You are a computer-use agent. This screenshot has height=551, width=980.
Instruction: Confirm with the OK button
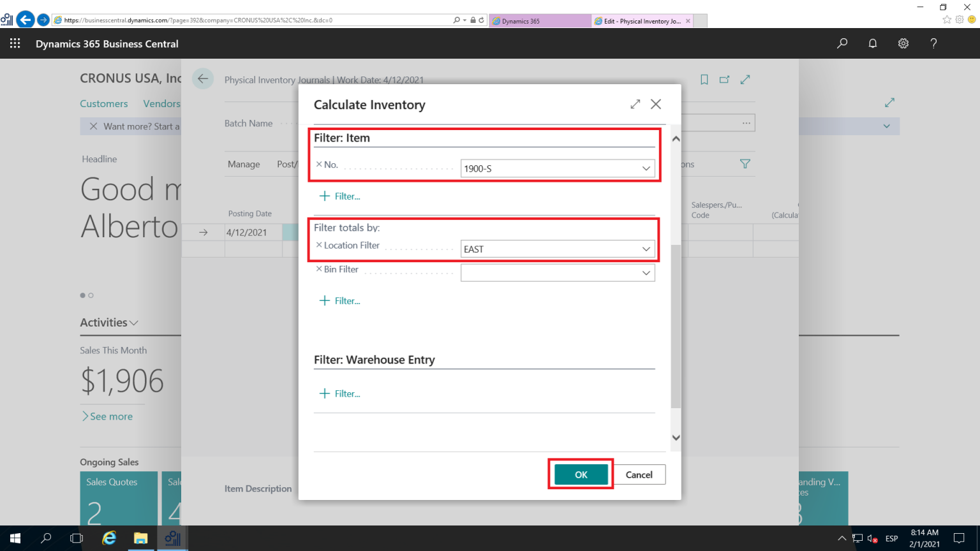click(580, 474)
